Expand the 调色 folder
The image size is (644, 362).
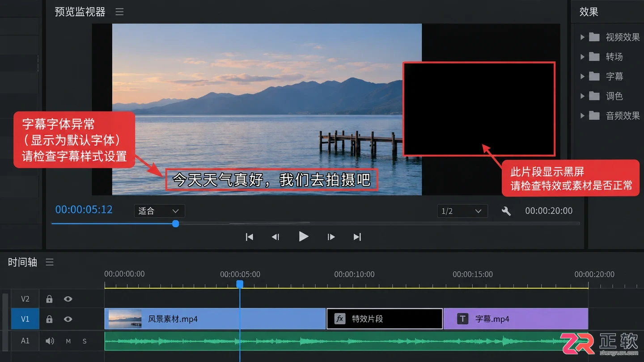[582, 96]
